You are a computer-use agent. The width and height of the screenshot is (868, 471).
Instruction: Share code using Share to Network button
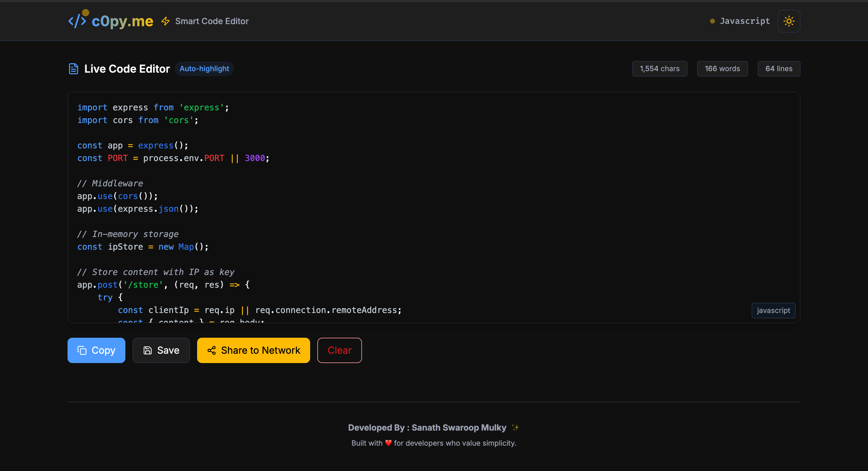point(253,350)
